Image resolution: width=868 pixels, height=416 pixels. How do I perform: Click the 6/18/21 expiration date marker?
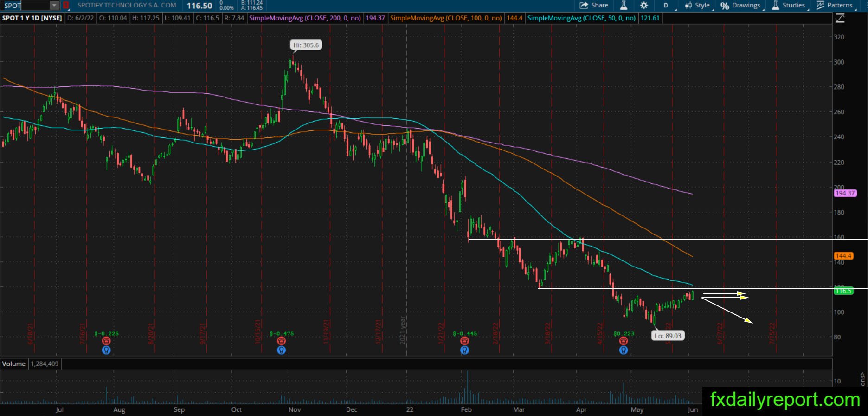pos(31,333)
